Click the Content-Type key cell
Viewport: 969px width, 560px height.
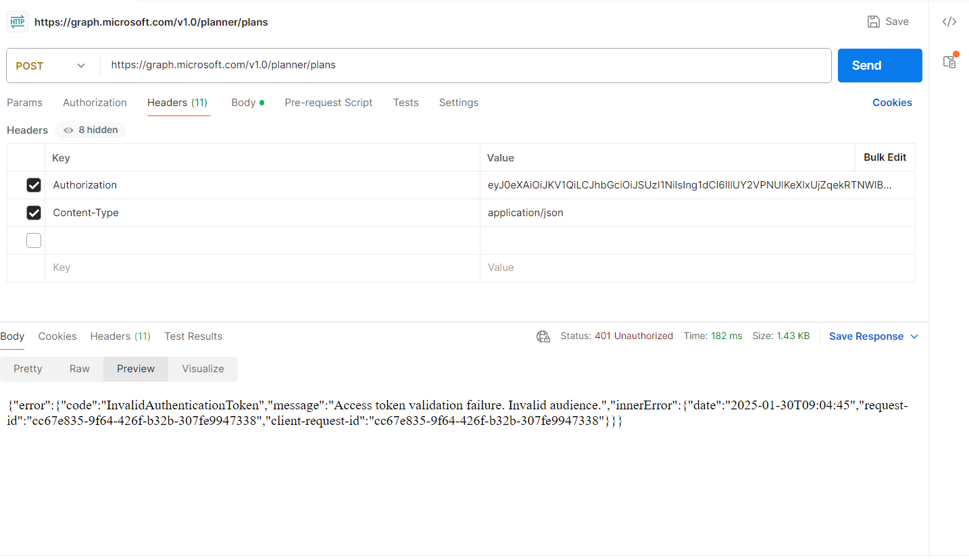[262, 213]
